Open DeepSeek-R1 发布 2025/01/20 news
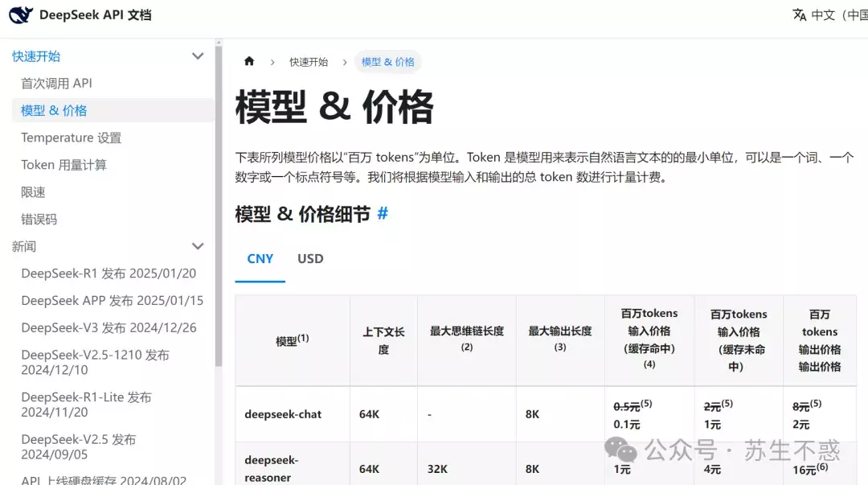 coord(108,273)
